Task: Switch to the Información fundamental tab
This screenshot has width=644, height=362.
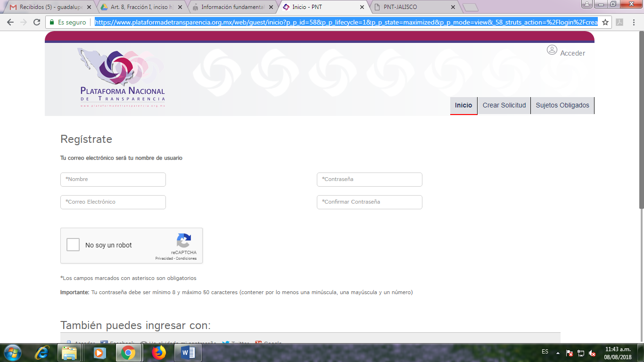Action: pyautogui.click(x=229, y=7)
